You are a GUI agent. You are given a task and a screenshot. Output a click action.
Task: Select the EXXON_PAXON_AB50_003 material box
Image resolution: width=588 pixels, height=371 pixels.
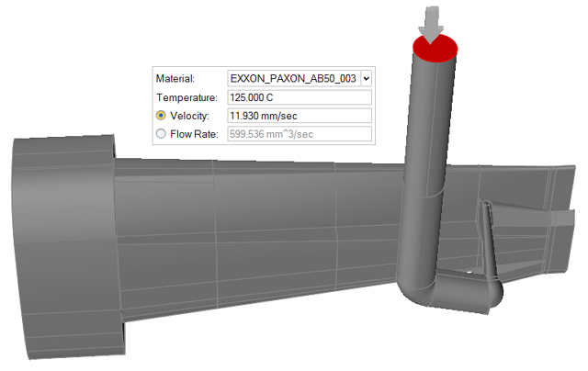[293, 79]
